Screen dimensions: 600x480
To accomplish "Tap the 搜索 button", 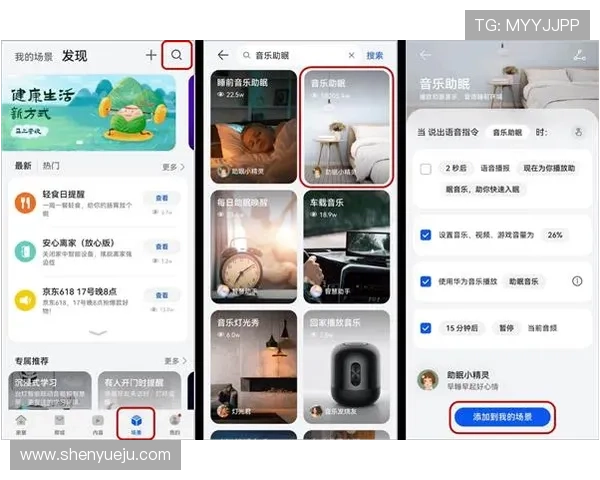I will click(x=375, y=56).
